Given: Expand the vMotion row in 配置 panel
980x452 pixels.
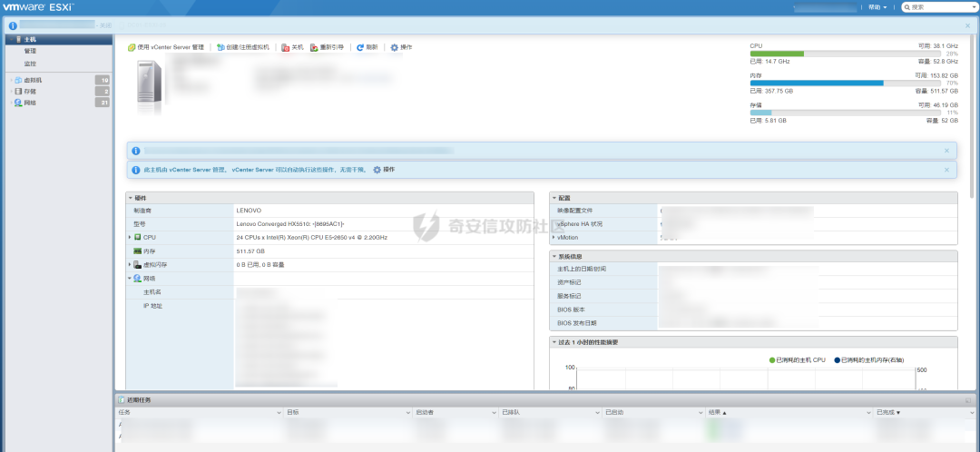Looking at the screenshot, I should (554, 238).
